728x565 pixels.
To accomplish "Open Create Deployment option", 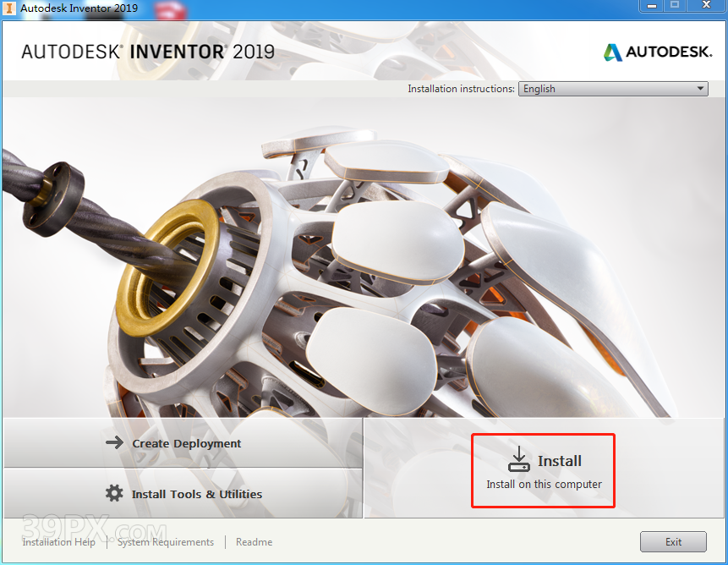I will 183,443.
